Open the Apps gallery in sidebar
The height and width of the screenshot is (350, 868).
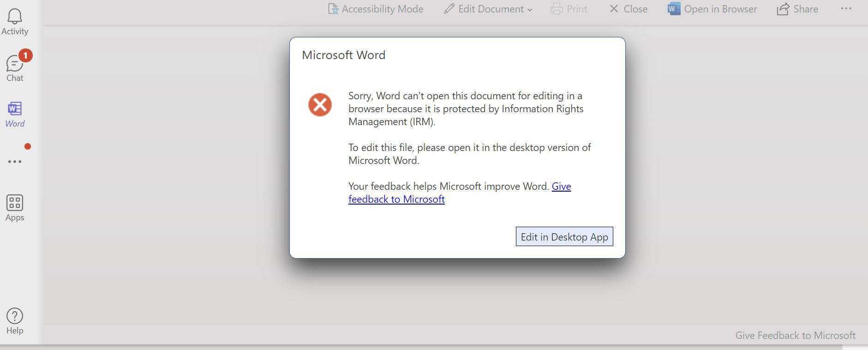[x=15, y=208]
